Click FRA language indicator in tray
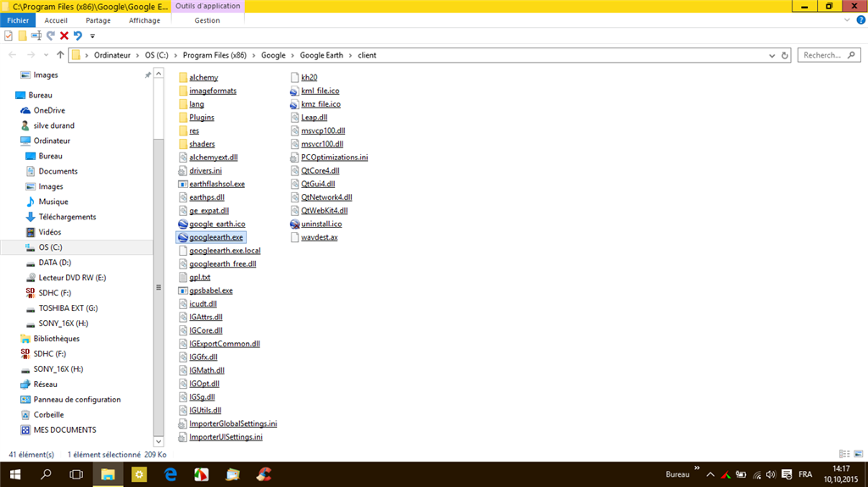 (805, 474)
